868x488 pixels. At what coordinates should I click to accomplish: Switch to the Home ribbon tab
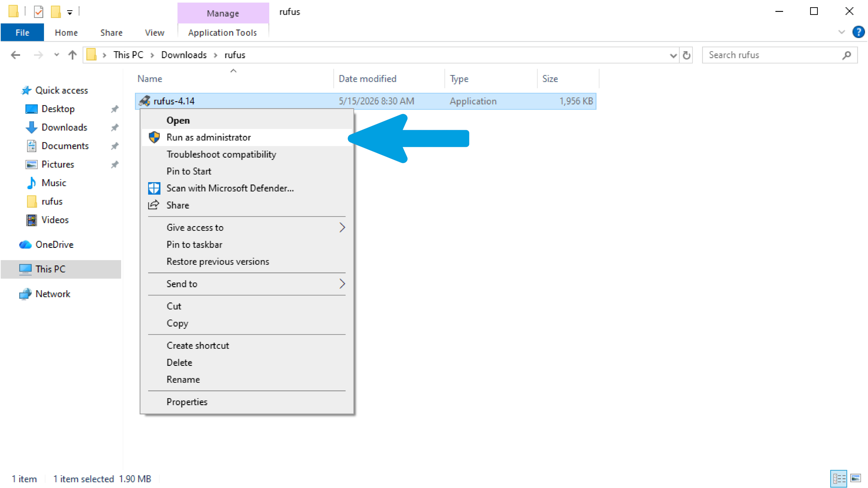(x=66, y=33)
